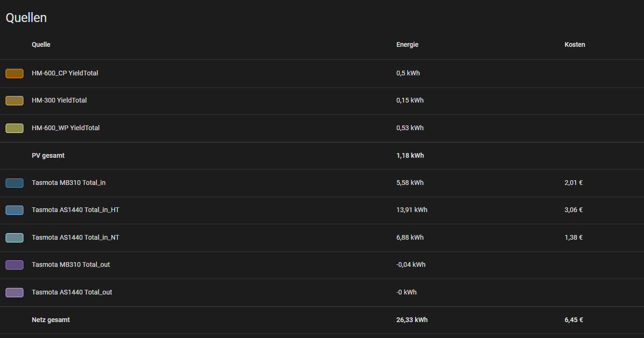This screenshot has width=644, height=338.
Task: Open the HM-300 YieldTotal source details
Action: click(59, 100)
